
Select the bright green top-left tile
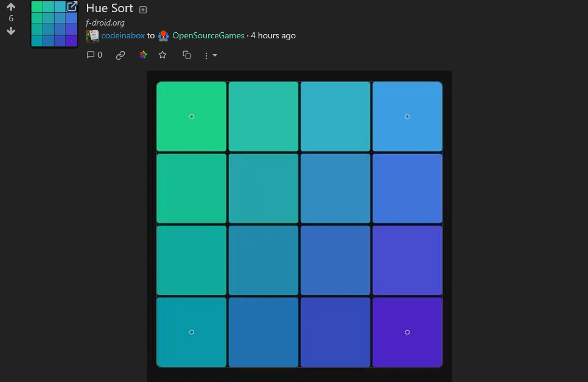click(x=191, y=117)
